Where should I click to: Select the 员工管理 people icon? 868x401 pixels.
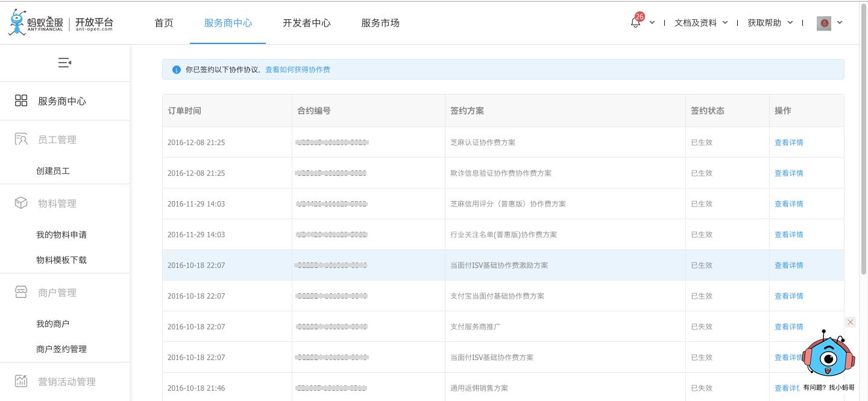tap(20, 139)
